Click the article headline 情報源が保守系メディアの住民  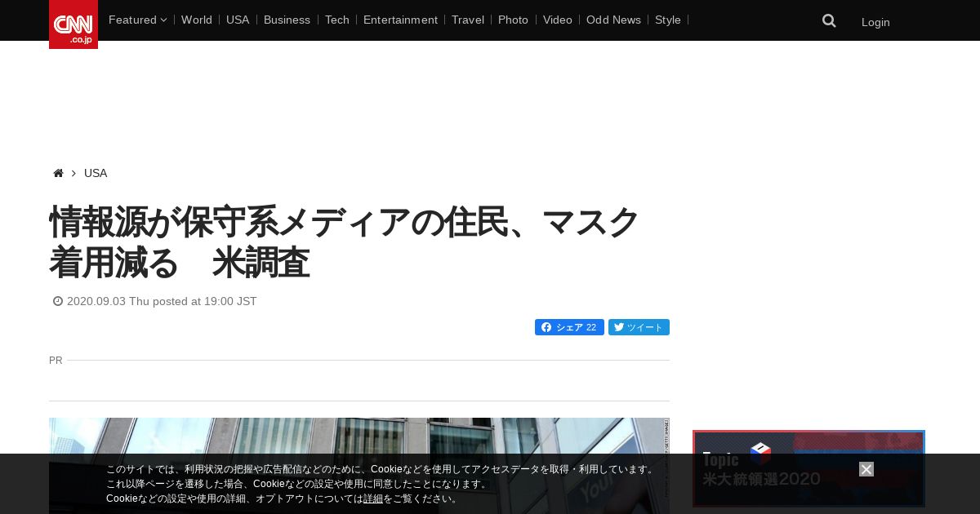tap(344, 242)
